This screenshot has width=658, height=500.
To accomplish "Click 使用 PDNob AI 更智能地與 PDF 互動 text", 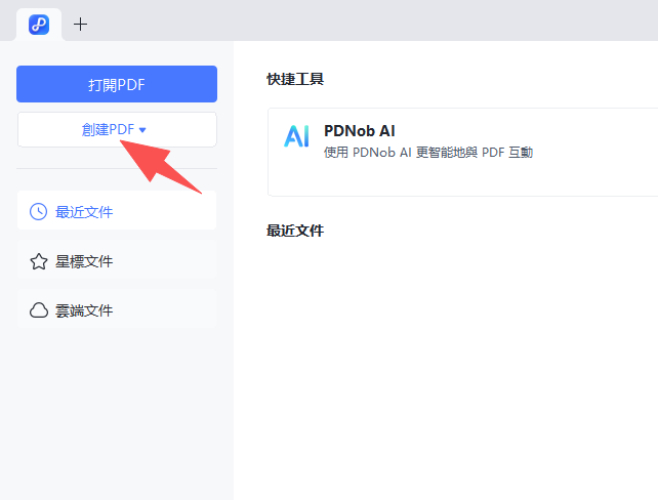I will click(428, 152).
